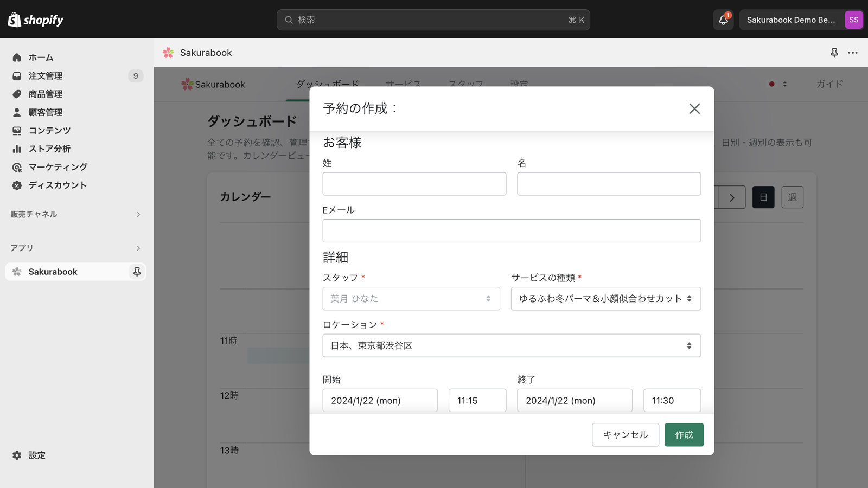Open the サービスの種類 dropdown

(606, 299)
